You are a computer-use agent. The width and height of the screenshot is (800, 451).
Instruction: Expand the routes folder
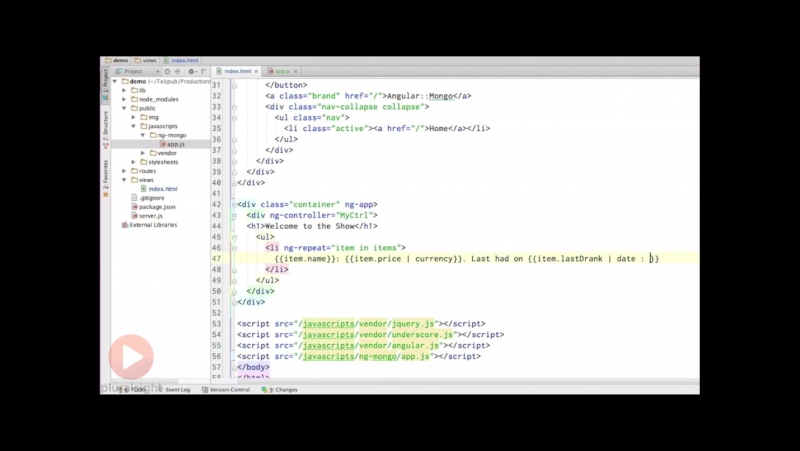(124, 171)
